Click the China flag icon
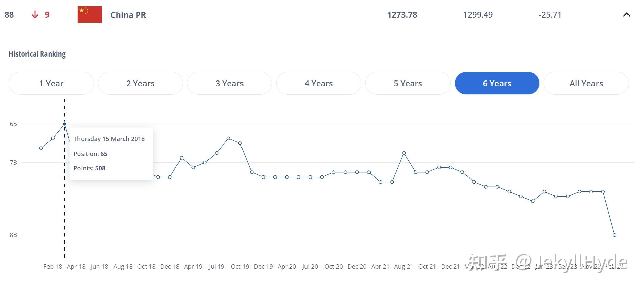644x291 pixels. click(90, 15)
